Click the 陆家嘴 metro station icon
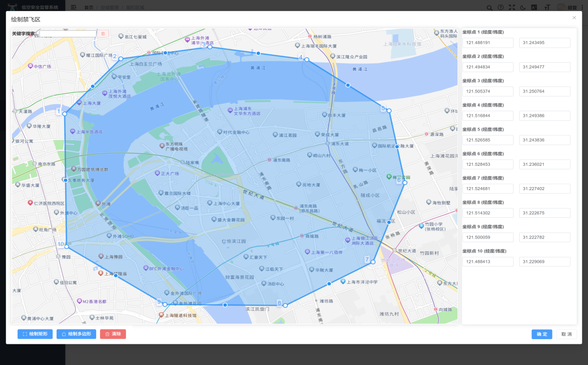The width and height of the screenshot is (588, 365). [183, 162]
